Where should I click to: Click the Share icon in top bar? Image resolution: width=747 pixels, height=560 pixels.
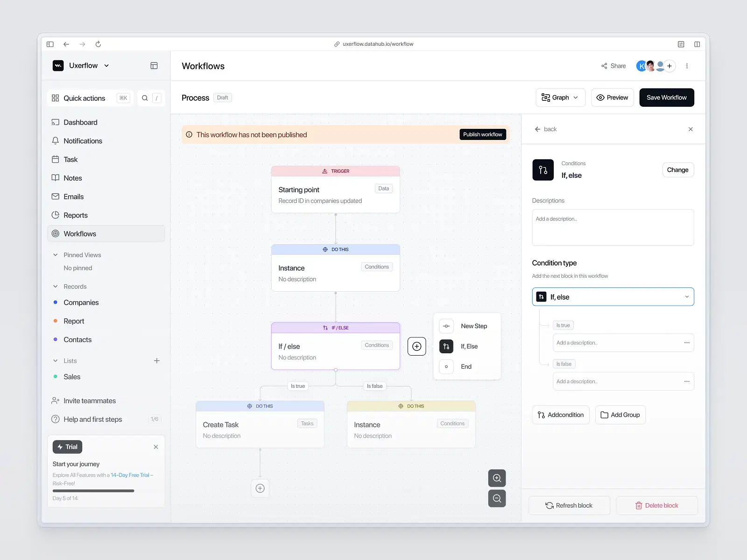(x=605, y=66)
